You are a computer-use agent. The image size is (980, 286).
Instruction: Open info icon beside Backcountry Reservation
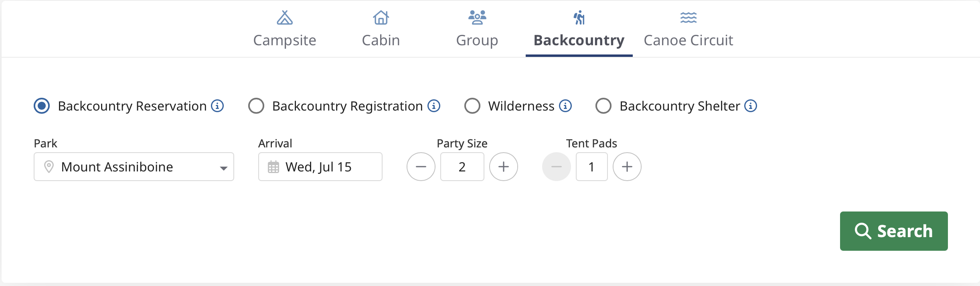pyautogui.click(x=217, y=106)
